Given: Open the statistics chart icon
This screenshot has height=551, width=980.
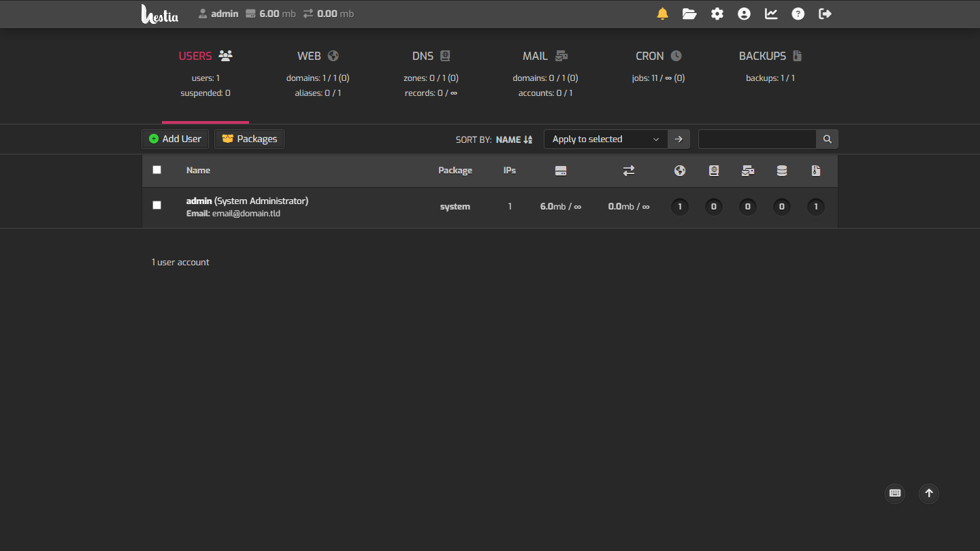Looking at the screenshot, I should tap(771, 14).
